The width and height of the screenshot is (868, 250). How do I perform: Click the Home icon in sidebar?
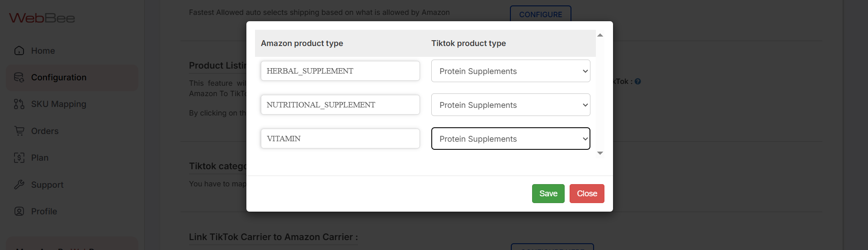pyautogui.click(x=19, y=51)
